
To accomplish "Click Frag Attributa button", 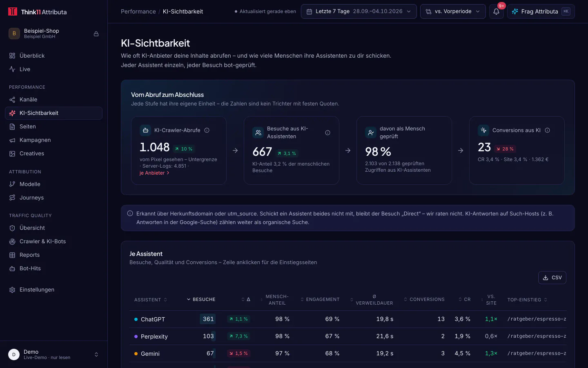I will pos(541,11).
